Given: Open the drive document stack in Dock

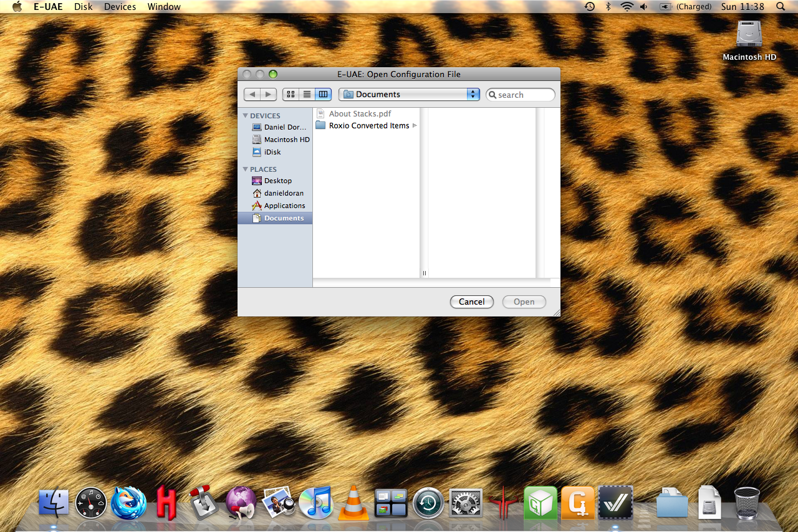Looking at the screenshot, I should point(709,503).
